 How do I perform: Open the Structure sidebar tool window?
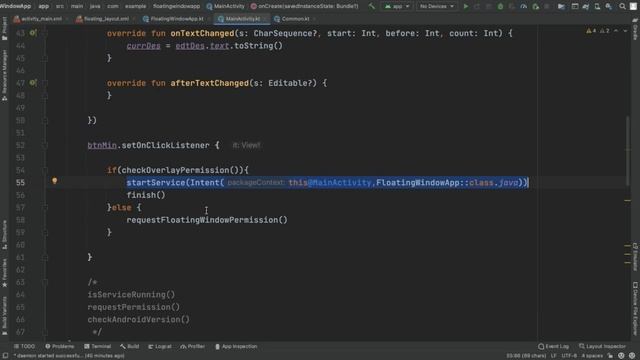pos(4,234)
